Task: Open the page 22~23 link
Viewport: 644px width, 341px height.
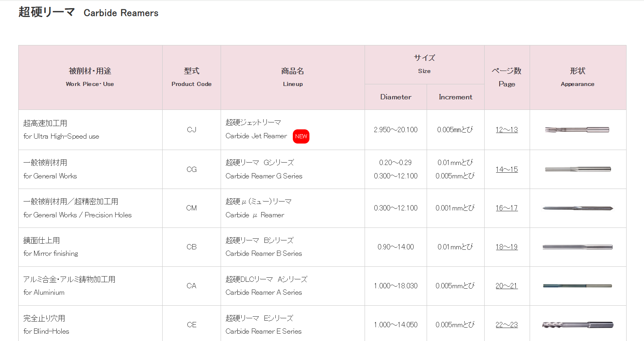Action: tap(507, 325)
